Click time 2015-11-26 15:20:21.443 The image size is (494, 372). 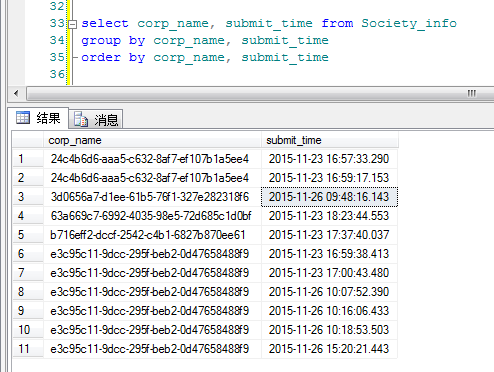330,349
